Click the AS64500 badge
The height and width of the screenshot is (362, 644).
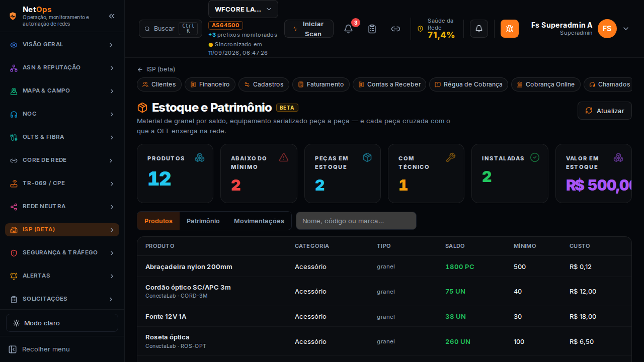(226, 25)
